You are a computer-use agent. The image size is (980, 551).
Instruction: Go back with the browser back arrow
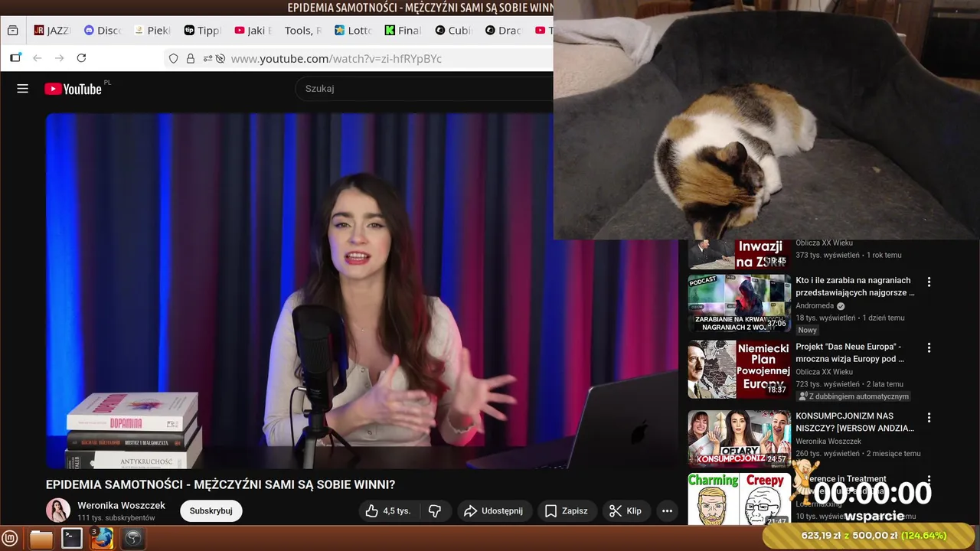point(37,58)
